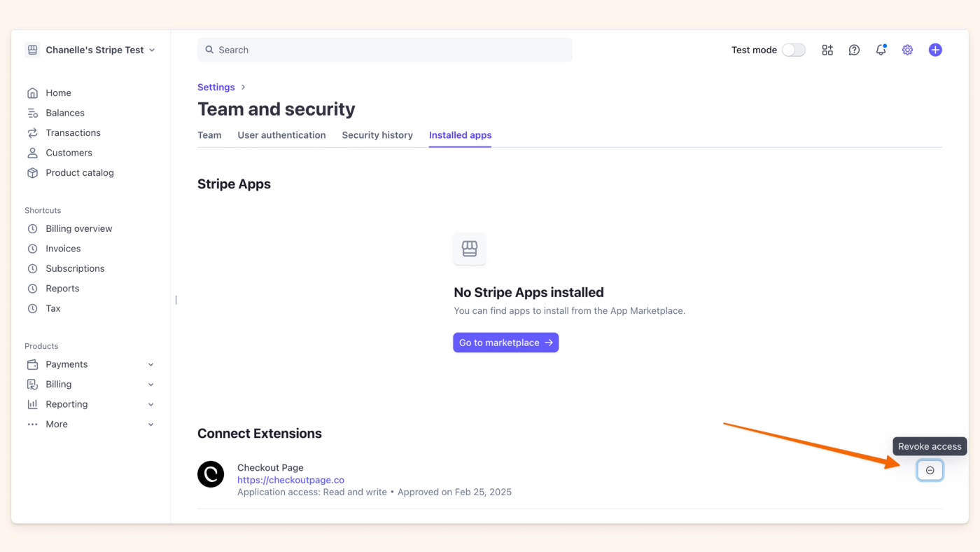Click the Revoke access minus icon
The height and width of the screenshot is (552, 980).
coord(930,470)
